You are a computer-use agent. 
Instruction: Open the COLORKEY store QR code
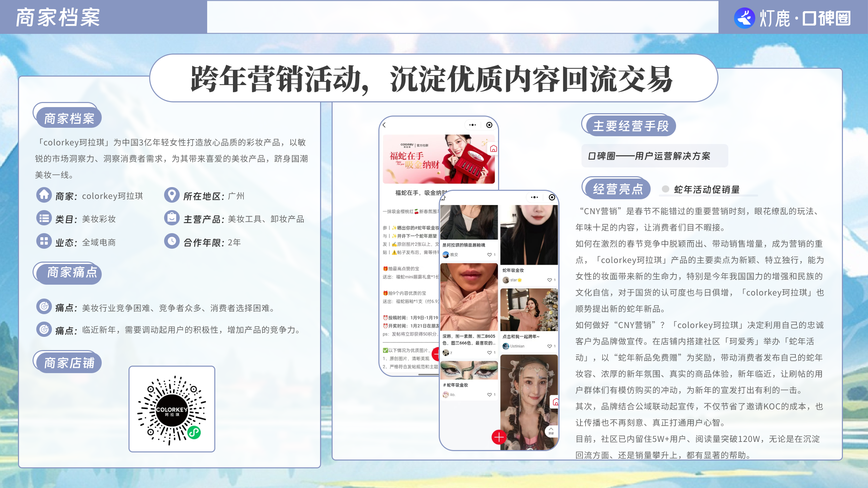(172, 409)
